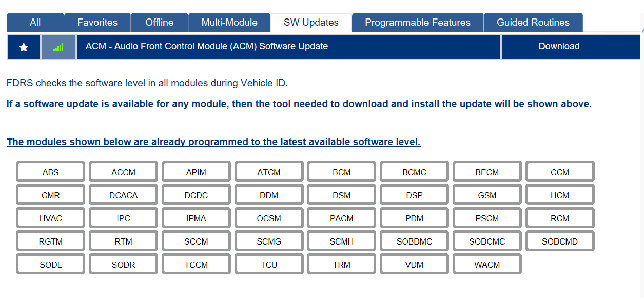The image size is (644, 298).
Task: Open the Programmable Features tab
Action: tap(418, 23)
